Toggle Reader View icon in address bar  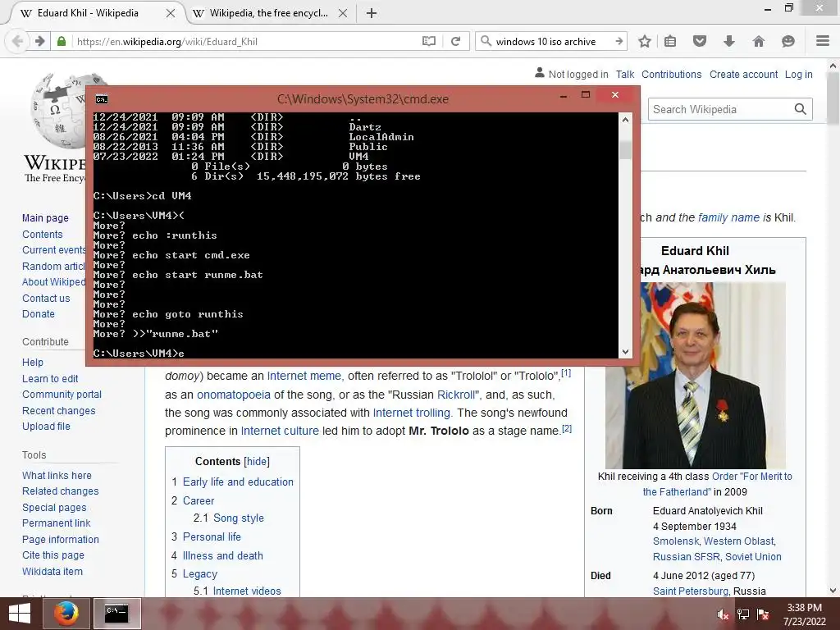(428, 41)
